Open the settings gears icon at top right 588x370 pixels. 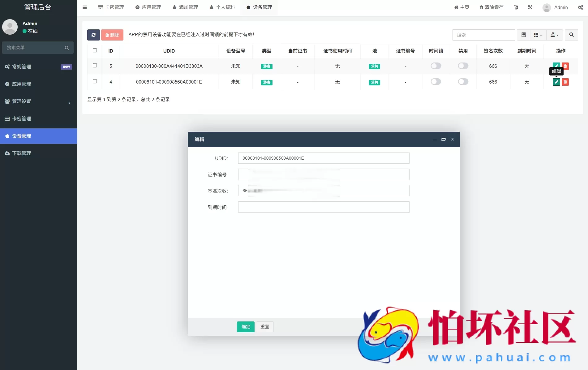pyautogui.click(x=581, y=7)
